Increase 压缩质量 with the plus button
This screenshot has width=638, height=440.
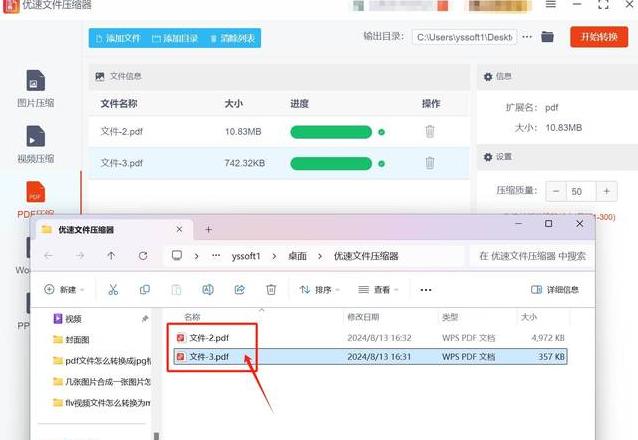[606, 191]
